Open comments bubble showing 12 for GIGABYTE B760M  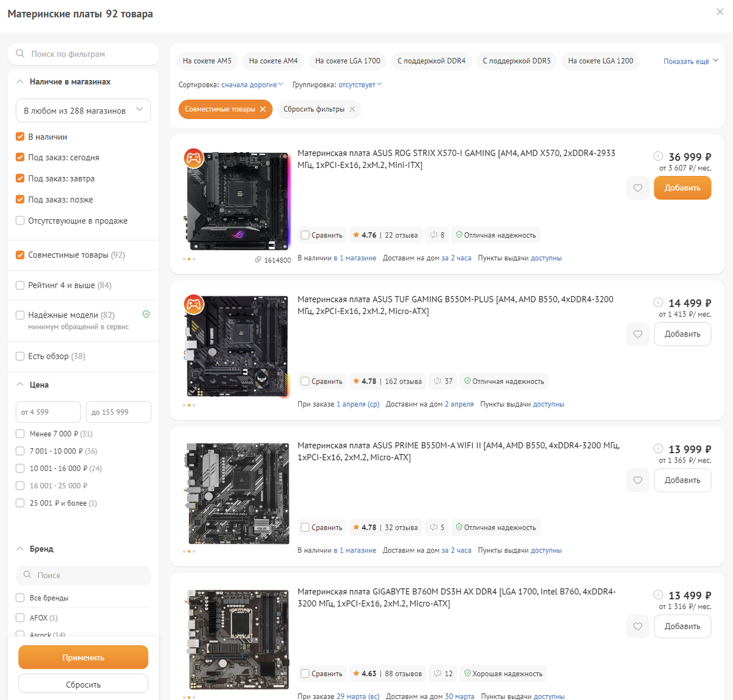coord(443,674)
